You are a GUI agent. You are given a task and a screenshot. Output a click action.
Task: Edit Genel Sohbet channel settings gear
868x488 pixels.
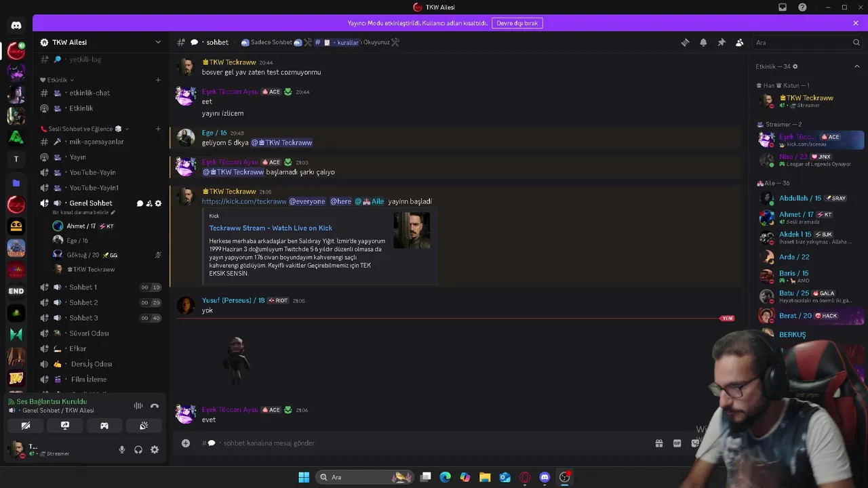click(x=159, y=203)
